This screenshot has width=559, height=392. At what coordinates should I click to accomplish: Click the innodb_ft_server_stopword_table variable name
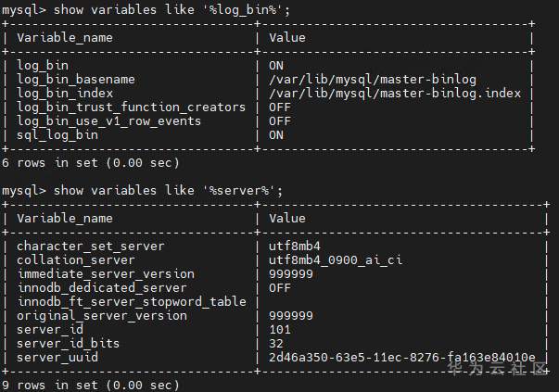click(131, 302)
